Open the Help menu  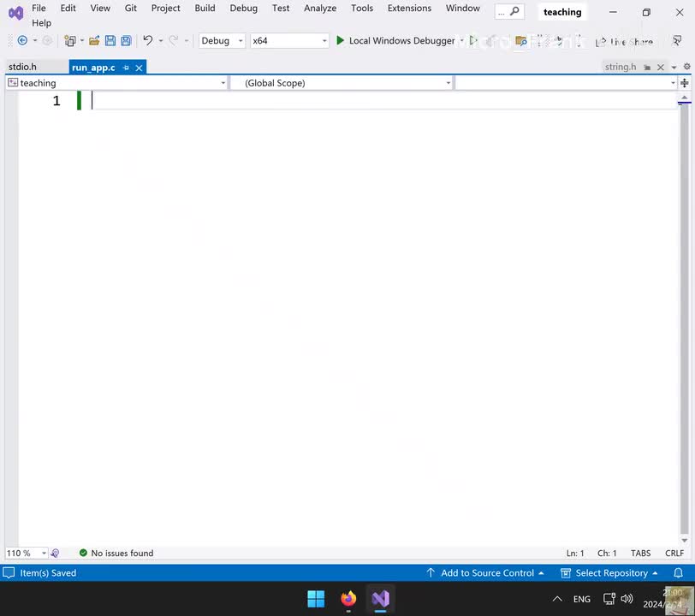41,23
